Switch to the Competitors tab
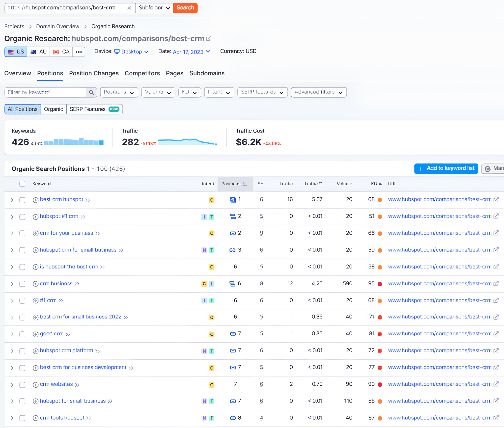 [142, 73]
